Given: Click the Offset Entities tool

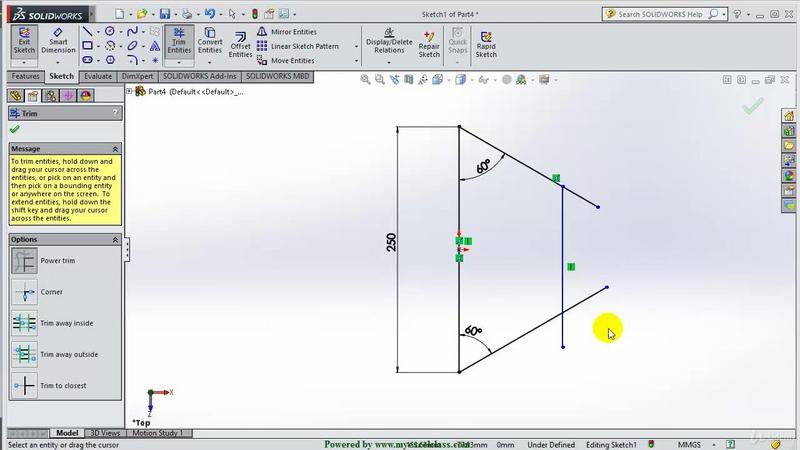Looking at the screenshot, I should [240, 44].
